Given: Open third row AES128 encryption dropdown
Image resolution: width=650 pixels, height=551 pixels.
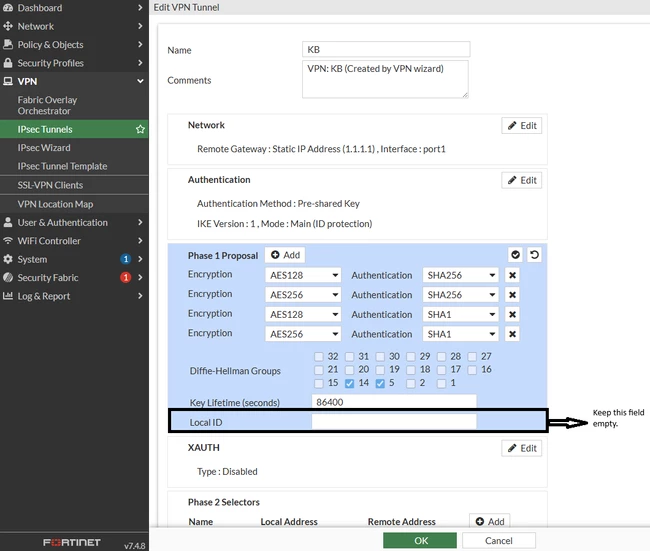Looking at the screenshot, I should 303,314.
